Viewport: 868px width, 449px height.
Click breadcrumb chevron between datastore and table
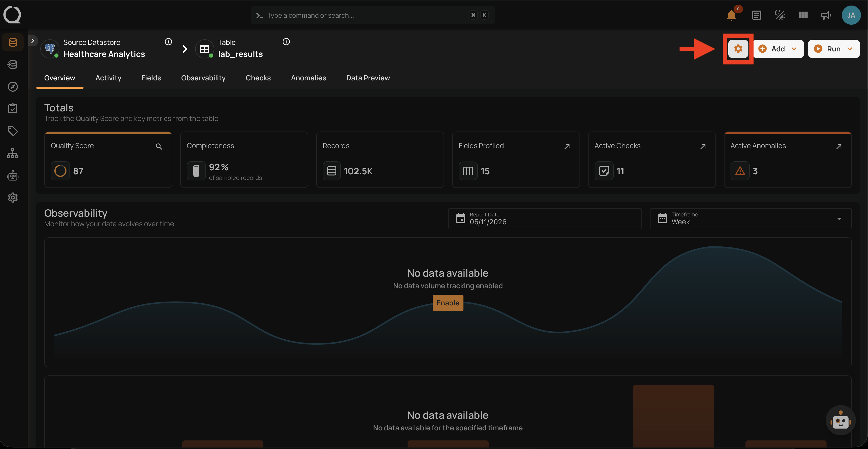185,49
